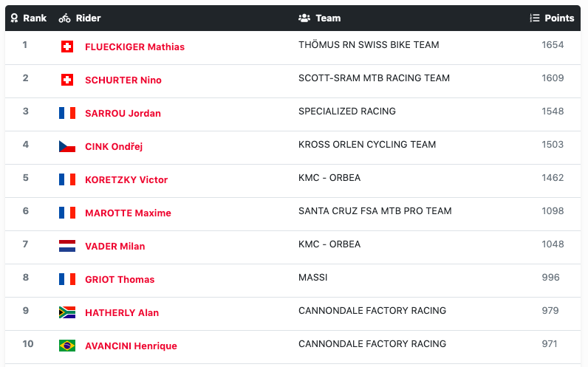Click the French flag beside Sarrou Jordan
The image size is (588, 367).
(67, 113)
